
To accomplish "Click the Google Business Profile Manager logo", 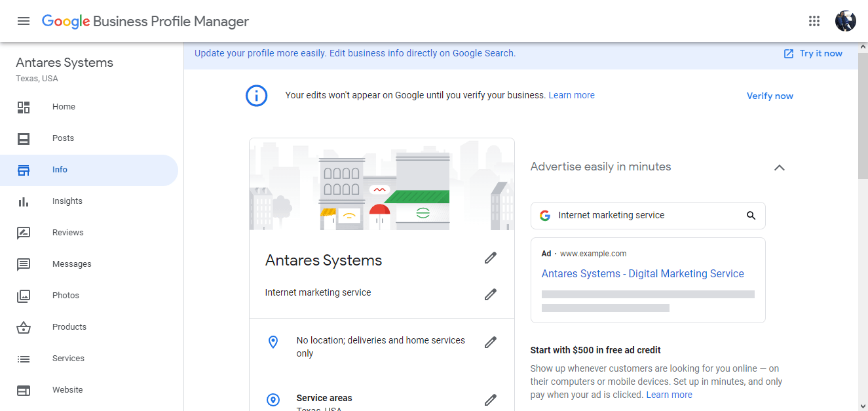I will pos(145,21).
